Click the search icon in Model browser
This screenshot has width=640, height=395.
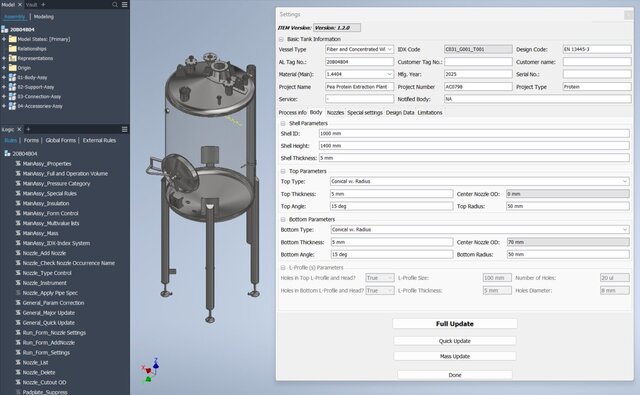[x=115, y=4]
